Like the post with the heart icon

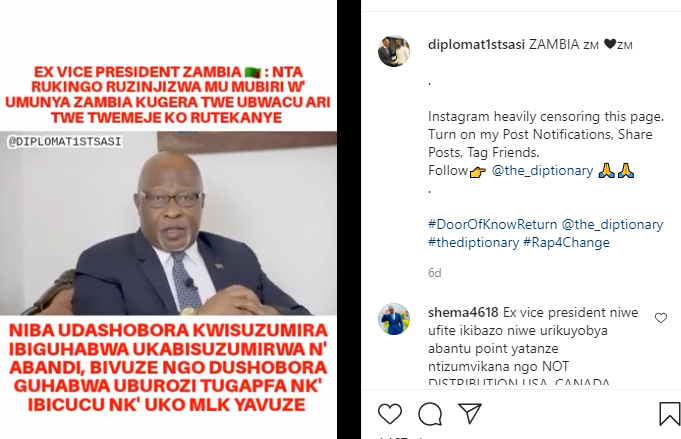coord(390,413)
